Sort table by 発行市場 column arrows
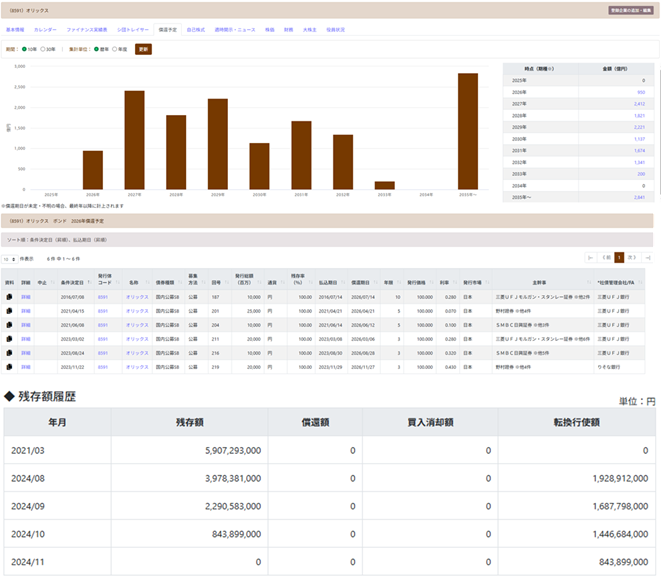Image resolution: width=661 pixels, height=579 pixels. point(487,282)
